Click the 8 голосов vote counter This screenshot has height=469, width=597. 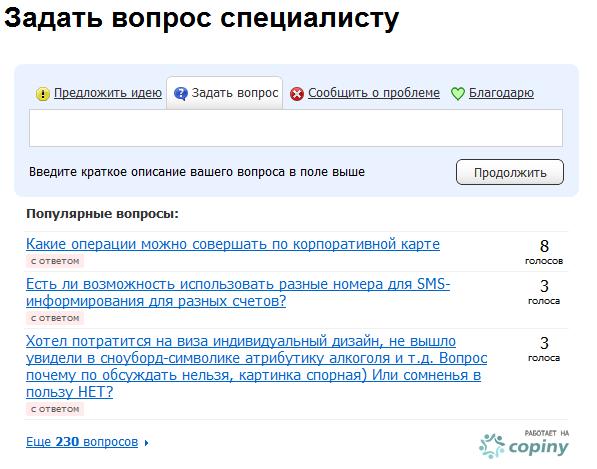[544, 252]
